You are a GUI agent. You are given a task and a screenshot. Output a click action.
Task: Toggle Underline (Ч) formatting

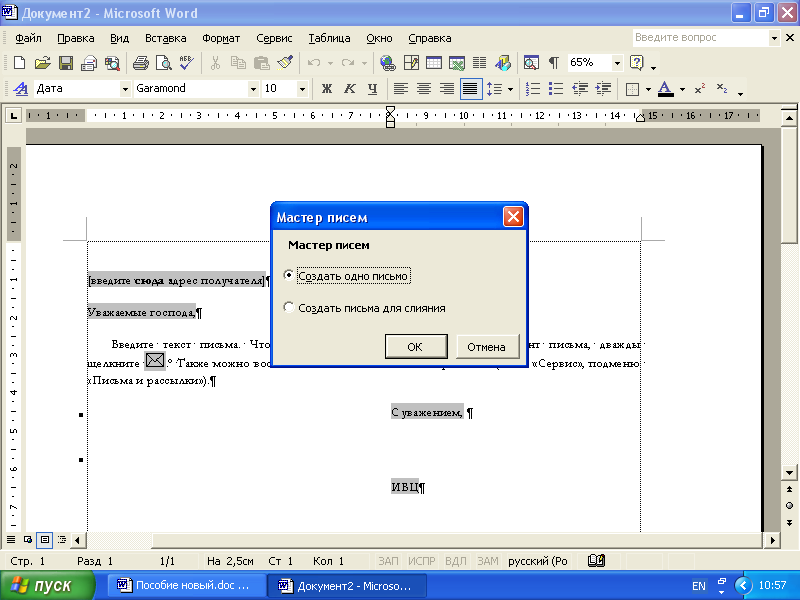(x=372, y=89)
